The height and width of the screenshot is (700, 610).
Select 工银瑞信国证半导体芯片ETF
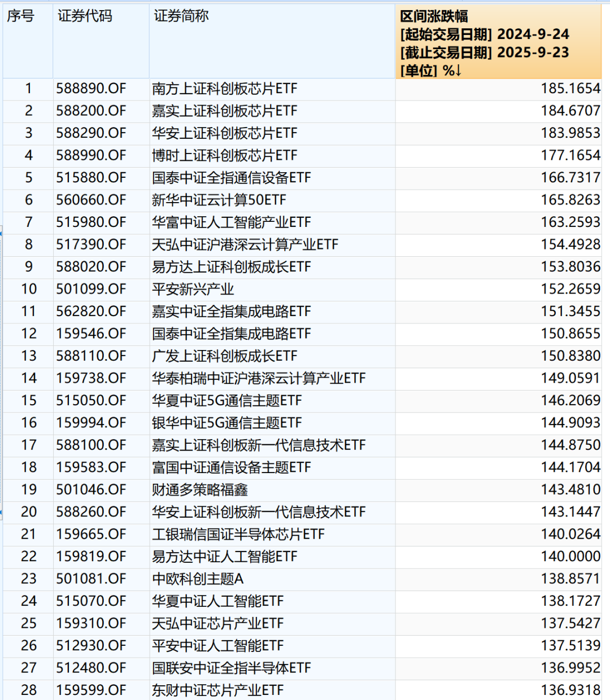pos(238,535)
